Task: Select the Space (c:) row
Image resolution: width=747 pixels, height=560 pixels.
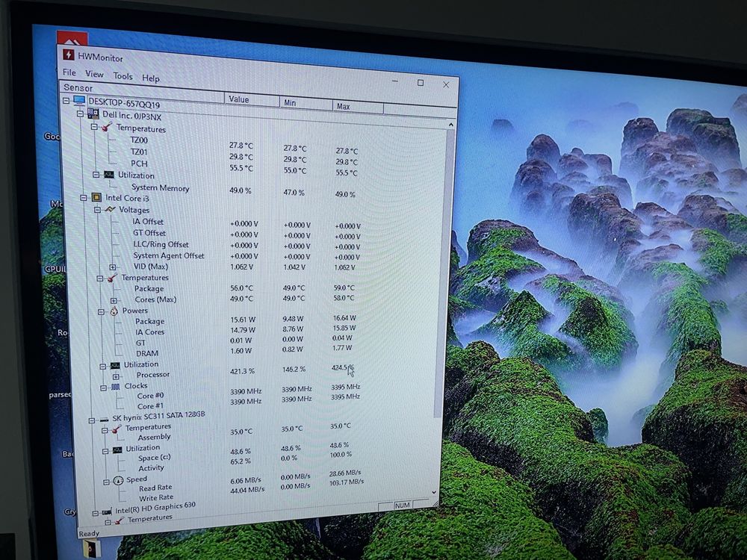Action: [155, 458]
